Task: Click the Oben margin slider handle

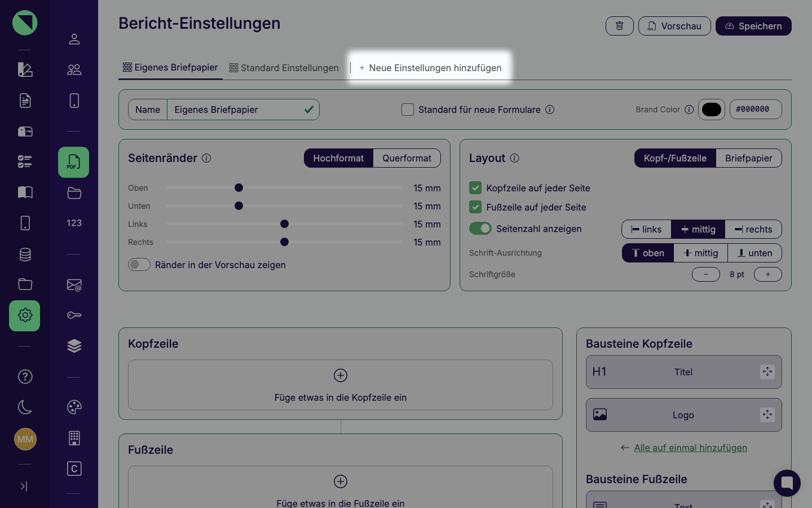Action: [239, 188]
